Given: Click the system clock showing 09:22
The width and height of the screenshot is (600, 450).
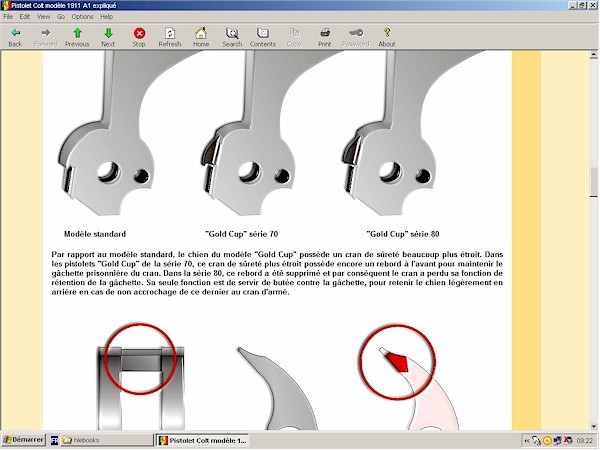Looking at the screenshot, I should (x=584, y=441).
